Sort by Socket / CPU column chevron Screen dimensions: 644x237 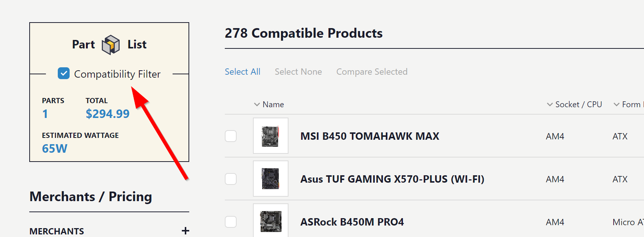pos(550,105)
